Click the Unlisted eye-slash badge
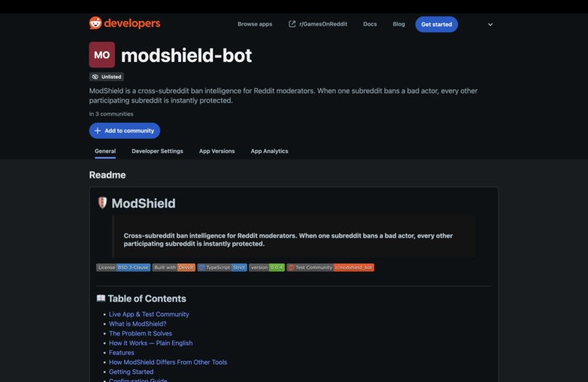 [107, 77]
